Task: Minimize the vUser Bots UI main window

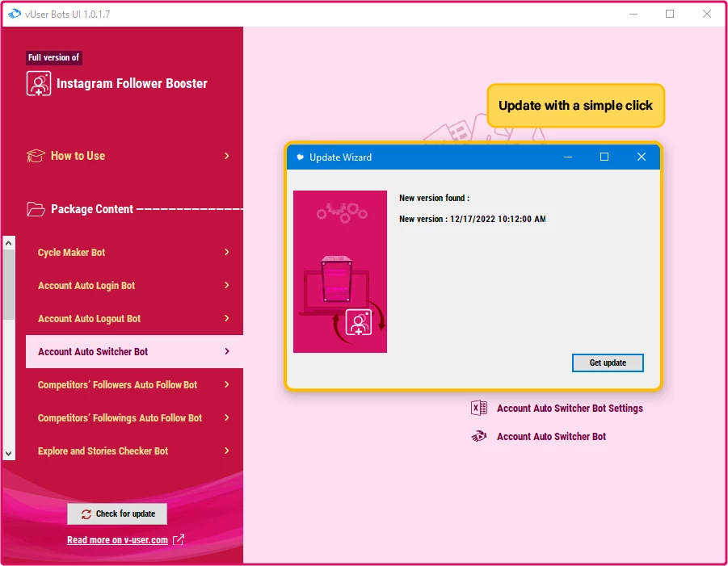Action: pyautogui.click(x=633, y=14)
